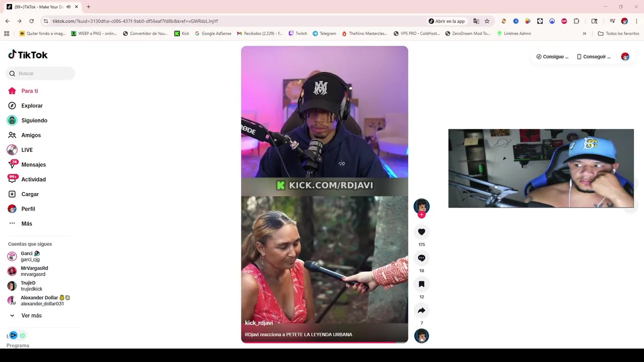The image size is (644, 362).
Task: Open TrujirD trujirdkick account
Action: pyautogui.click(x=31, y=286)
